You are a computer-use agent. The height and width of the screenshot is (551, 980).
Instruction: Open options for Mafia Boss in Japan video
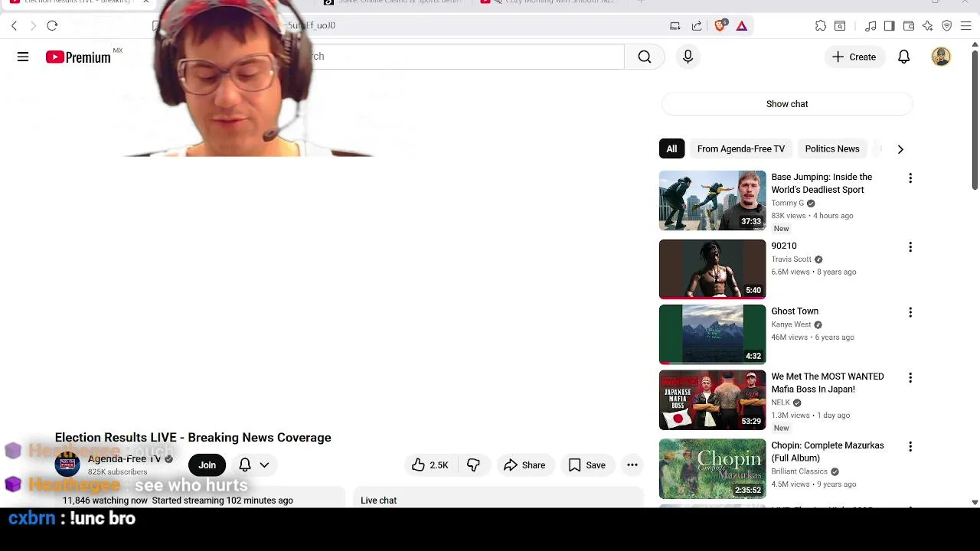pyautogui.click(x=910, y=378)
